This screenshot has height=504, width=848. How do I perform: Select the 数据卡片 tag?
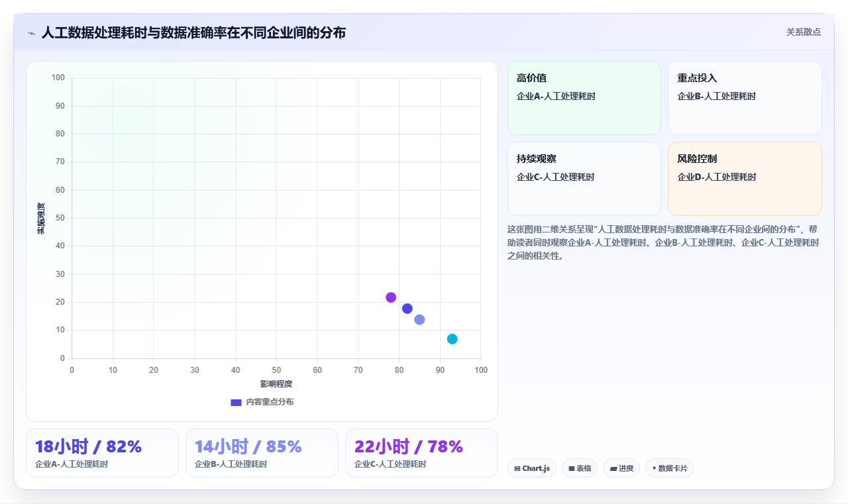tap(670, 468)
